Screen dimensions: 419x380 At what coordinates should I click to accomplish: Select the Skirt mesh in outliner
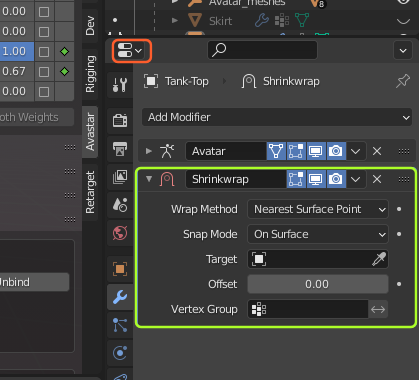tap(220, 21)
